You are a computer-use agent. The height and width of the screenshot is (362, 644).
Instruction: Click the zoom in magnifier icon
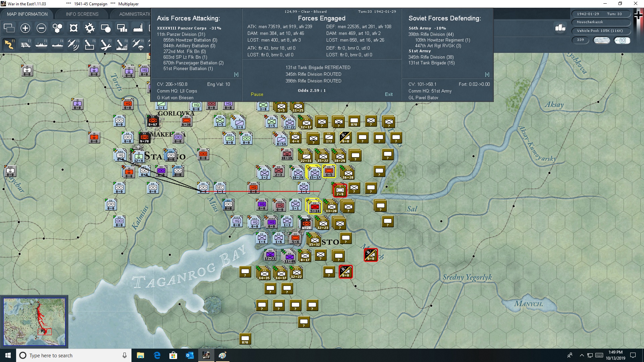[25, 28]
